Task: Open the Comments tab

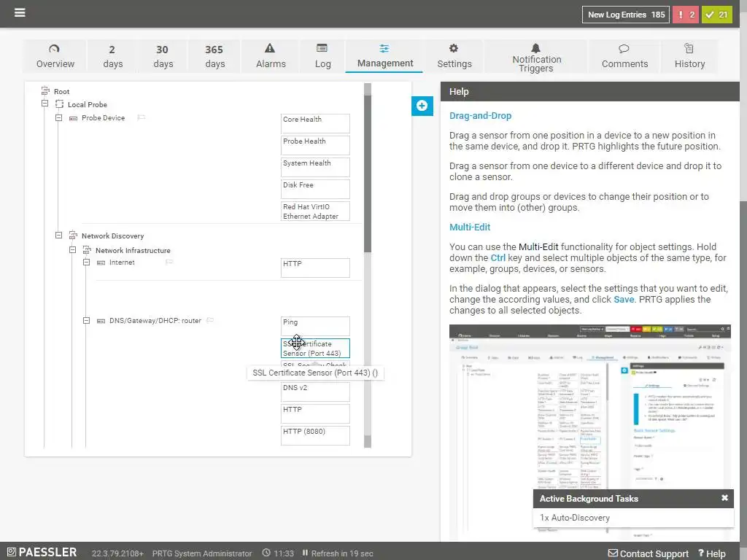Action: click(x=624, y=56)
